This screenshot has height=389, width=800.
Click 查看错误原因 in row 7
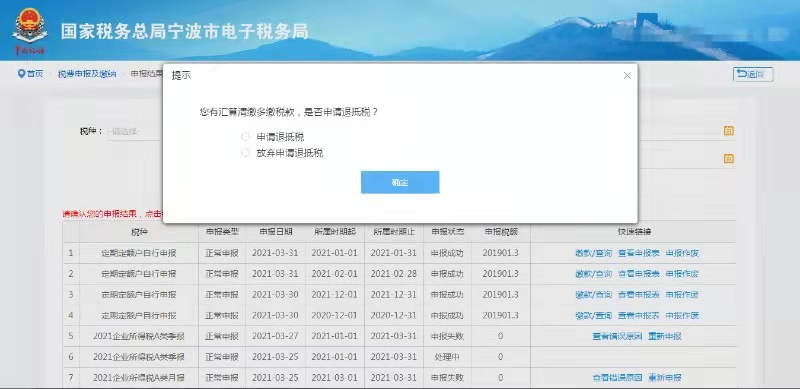[x=617, y=378]
